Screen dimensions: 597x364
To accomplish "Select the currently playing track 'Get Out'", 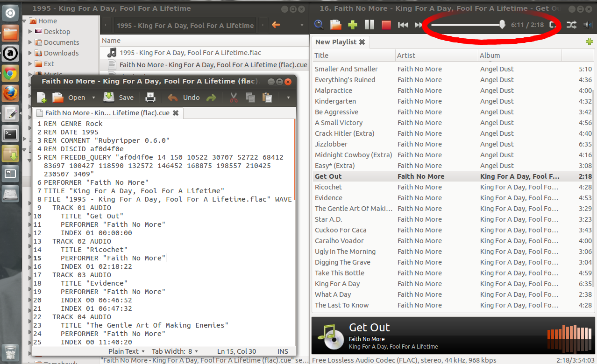I will point(453,176).
